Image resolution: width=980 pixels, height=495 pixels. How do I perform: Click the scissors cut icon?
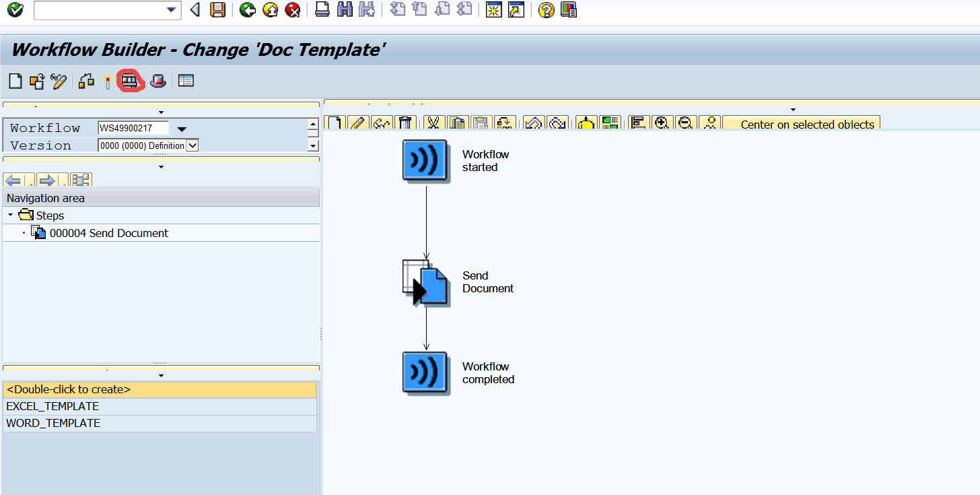pos(434,123)
